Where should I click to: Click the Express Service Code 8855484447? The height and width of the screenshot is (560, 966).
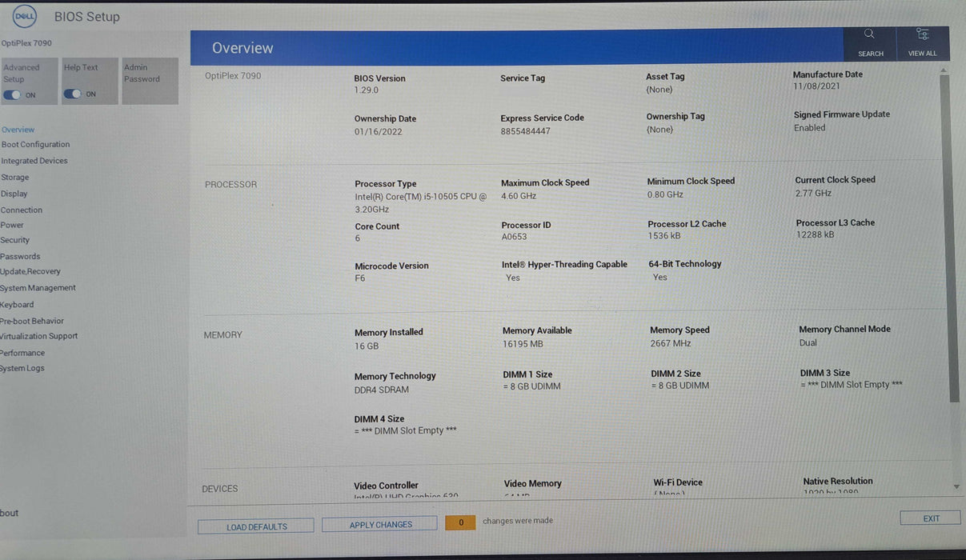coord(525,131)
